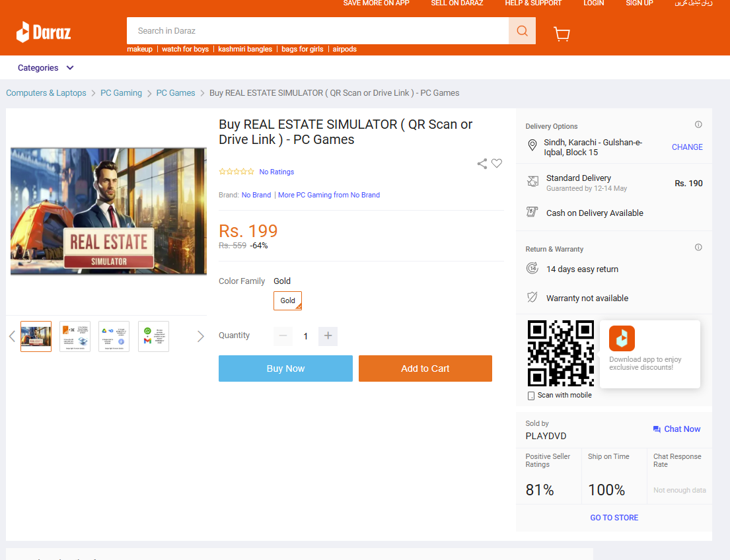
Task: Select the second product thumbnail
Action: tap(75, 336)
